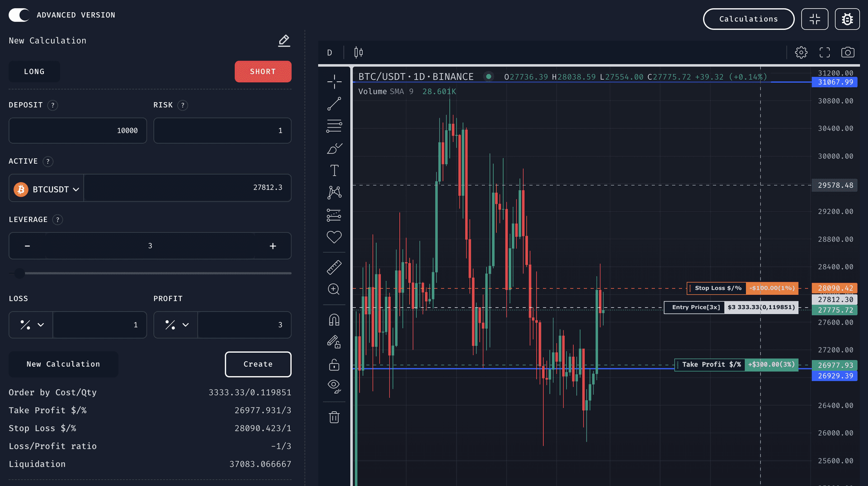868x486 pixels.
Task: Open the BTCUSDT asset selector
Action: pyautogui.click(x=46, y=189)
